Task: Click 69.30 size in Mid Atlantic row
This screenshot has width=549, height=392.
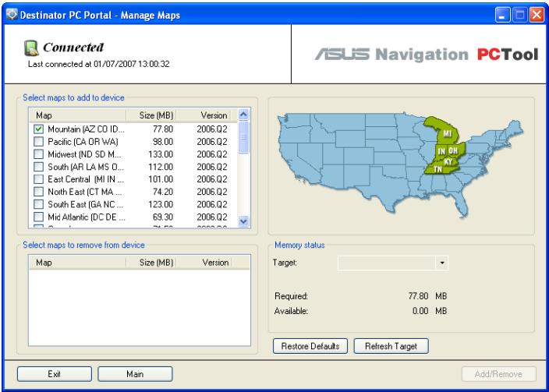Action: [x=163, y=217]
